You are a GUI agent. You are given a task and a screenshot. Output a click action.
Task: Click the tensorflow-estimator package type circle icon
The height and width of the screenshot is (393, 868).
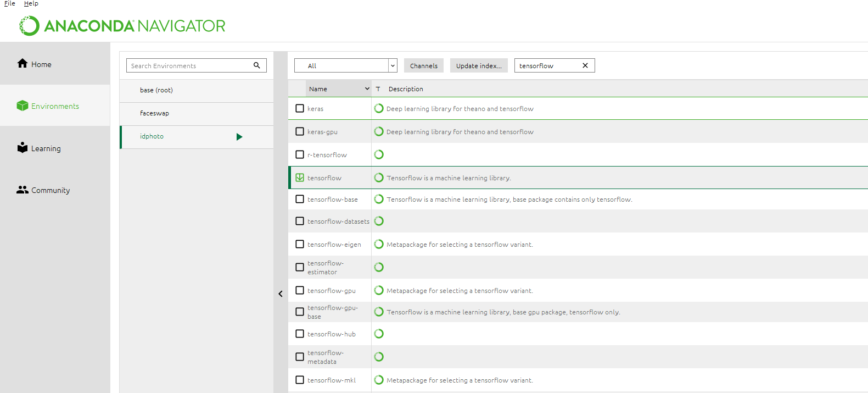pyautogui.click(x=379, y=267)
